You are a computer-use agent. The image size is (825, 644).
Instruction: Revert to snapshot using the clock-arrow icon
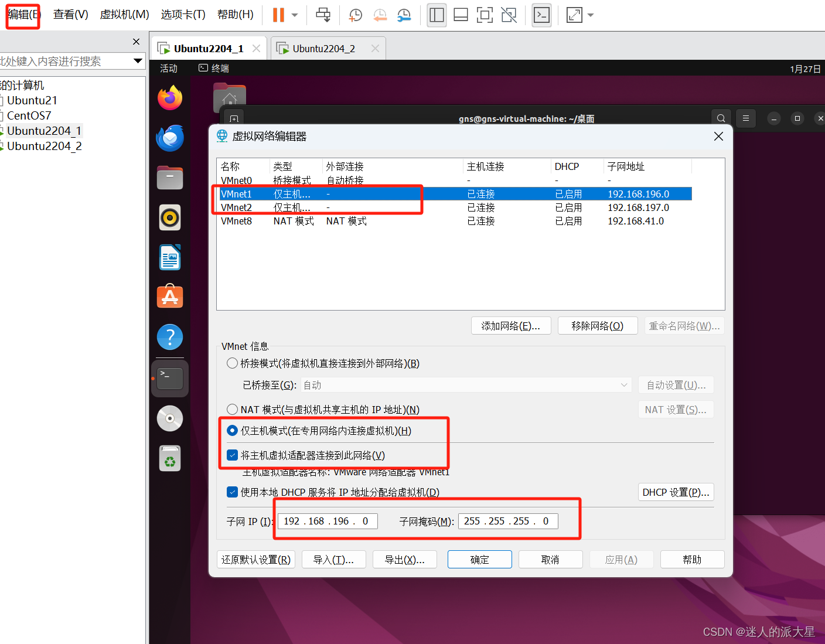click(380, 15)
